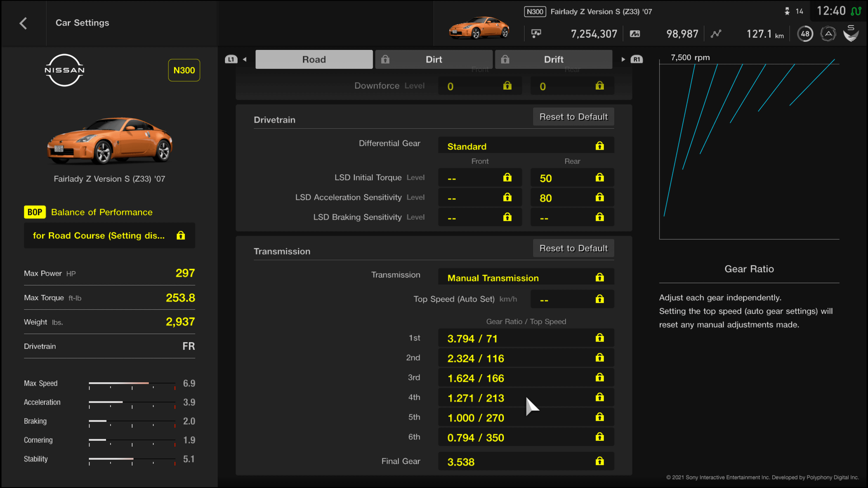Screen dimensions: 868x488
Task: Click the trophy count icon beside 14
Action: coord(787,12)
